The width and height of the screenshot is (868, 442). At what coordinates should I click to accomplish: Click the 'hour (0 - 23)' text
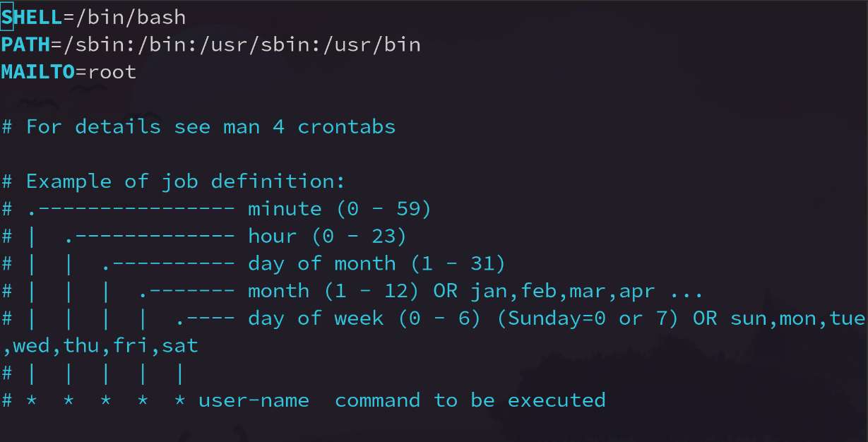coord(327,237)
